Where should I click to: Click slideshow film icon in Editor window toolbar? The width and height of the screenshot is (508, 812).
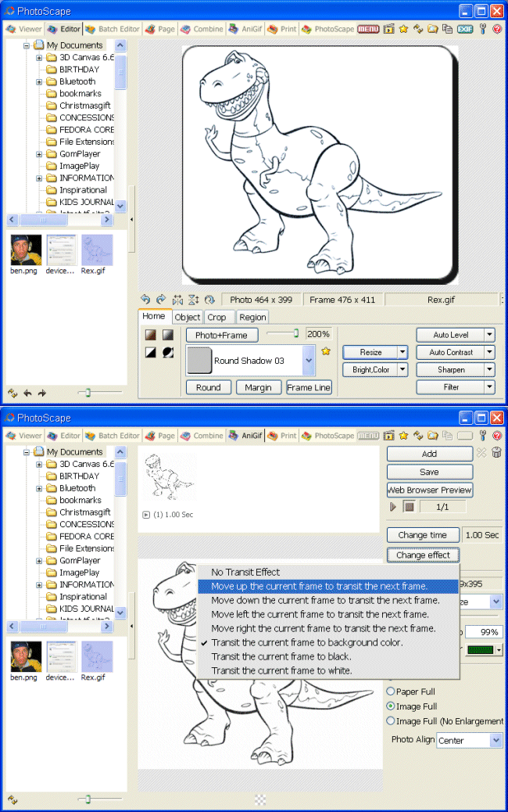389,29
